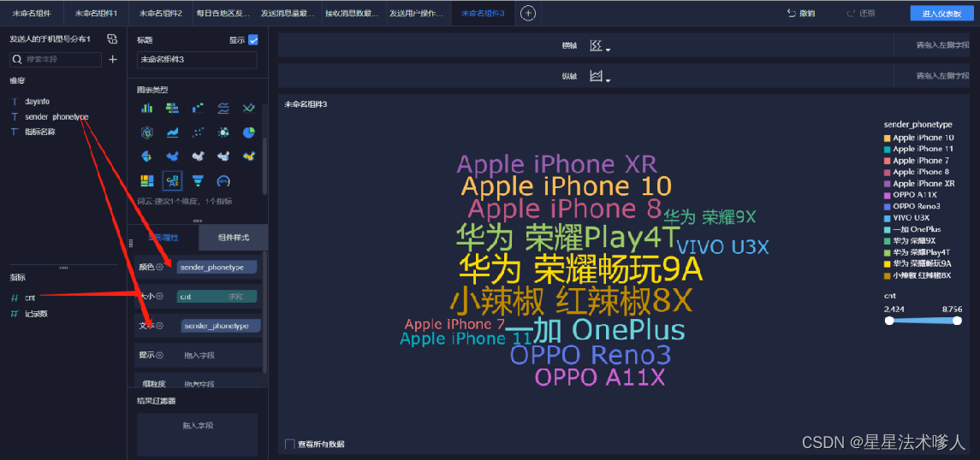Add a field with the plus icon

(113, 59)
